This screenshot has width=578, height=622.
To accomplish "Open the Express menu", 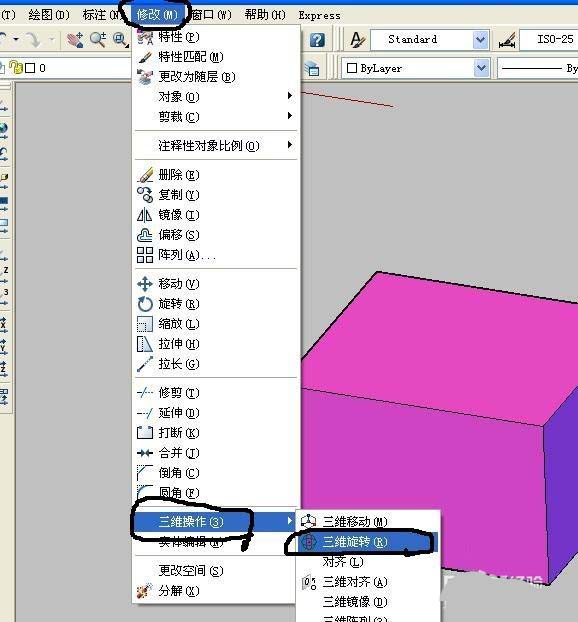I will [319, 15].
